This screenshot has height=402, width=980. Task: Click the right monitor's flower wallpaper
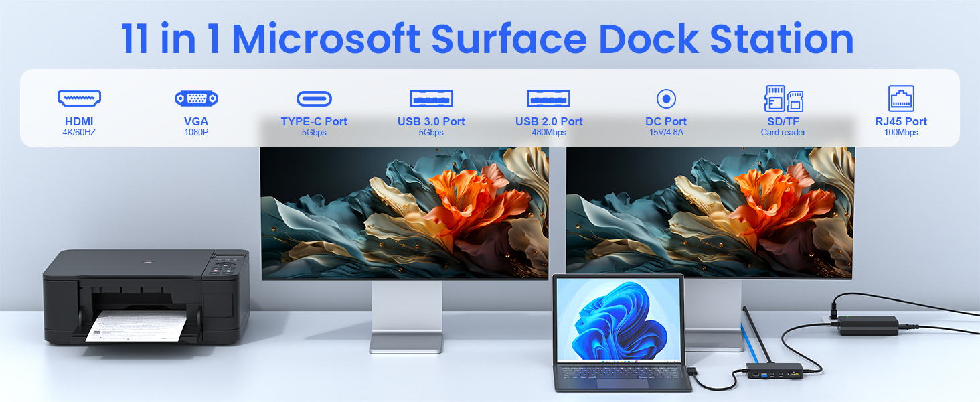(710, 212)
